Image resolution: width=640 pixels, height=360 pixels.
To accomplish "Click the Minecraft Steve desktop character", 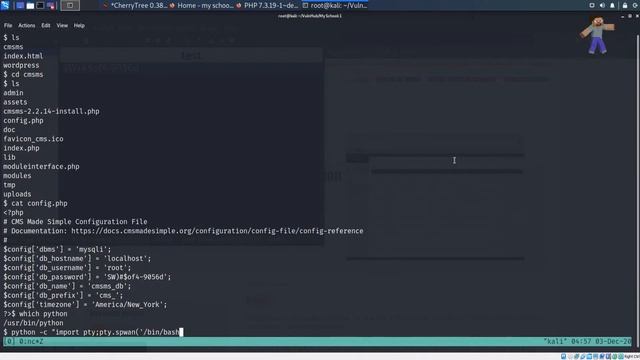I will [x=597, y=36].
